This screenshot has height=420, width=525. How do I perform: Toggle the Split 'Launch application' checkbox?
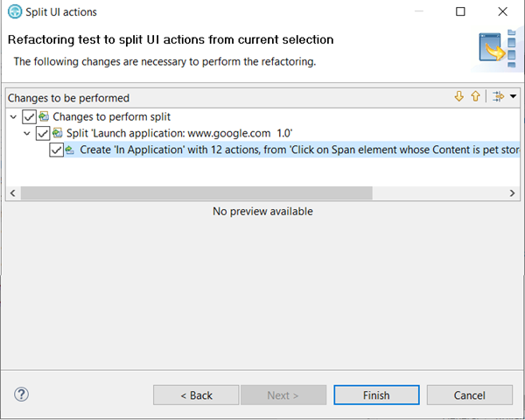(43, 133)
